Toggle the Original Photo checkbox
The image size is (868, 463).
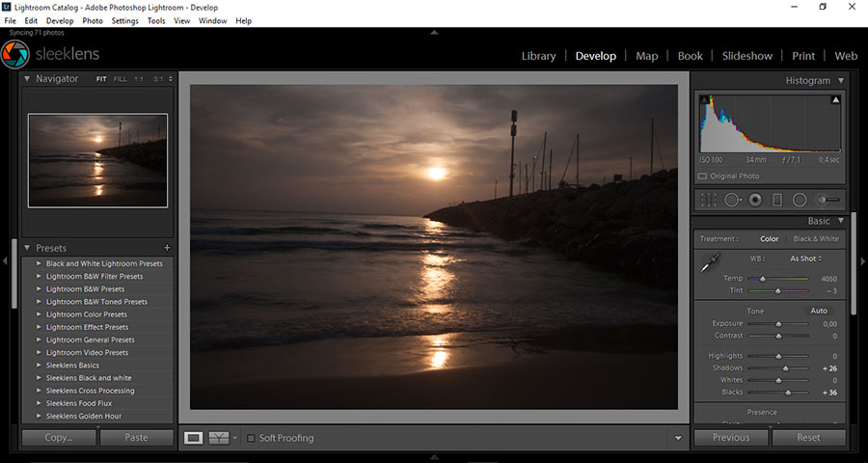click(x=702, y=177)
